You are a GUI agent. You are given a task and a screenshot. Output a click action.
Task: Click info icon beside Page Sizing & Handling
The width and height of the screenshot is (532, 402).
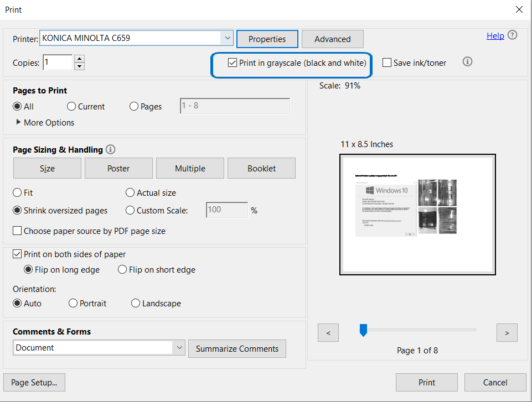[x=110, y=149]
